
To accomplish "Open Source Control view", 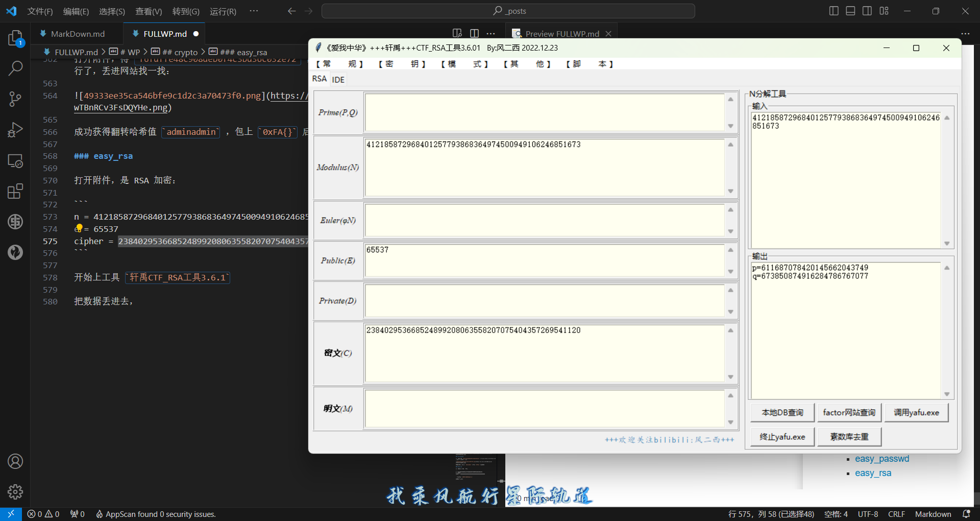I will [x=15, y=99].
